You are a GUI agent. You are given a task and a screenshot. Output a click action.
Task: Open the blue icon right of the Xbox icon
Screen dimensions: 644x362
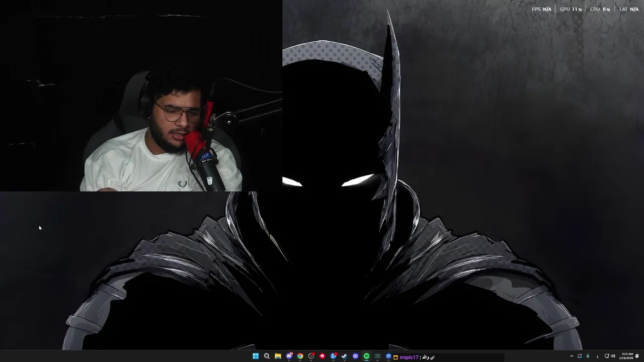point(388,356)
